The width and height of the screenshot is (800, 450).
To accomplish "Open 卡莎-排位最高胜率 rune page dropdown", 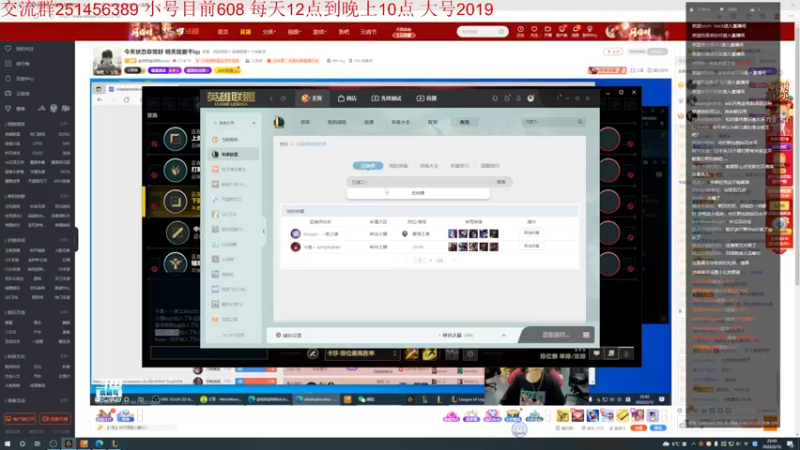I will click(x=362, y=354).
